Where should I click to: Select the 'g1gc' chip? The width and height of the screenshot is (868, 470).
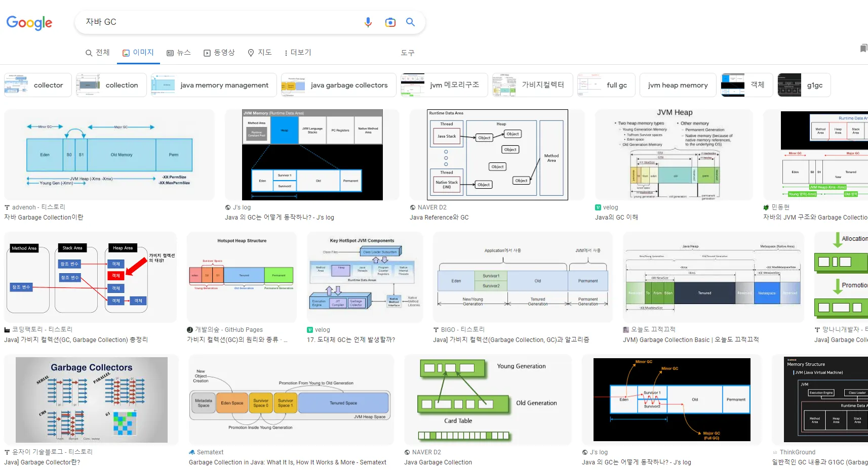coord(804,85)
